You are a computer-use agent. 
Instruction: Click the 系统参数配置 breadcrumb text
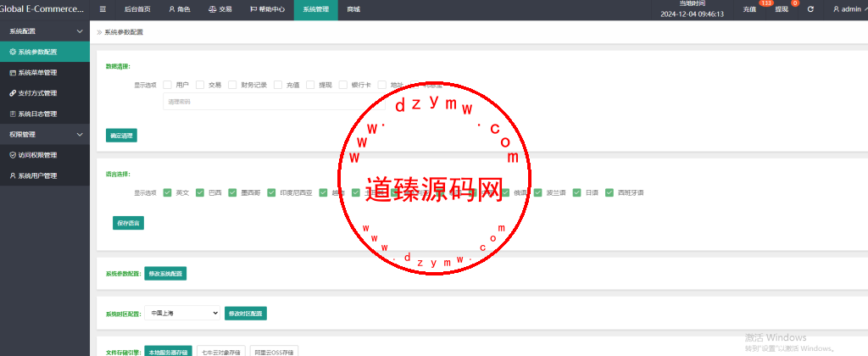point(124,32)
